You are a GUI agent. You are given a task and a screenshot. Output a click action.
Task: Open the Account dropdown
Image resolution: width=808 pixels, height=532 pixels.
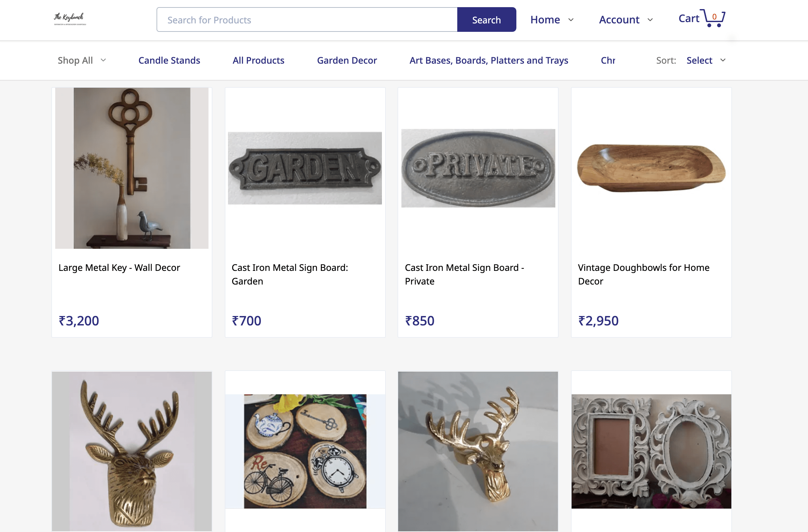pyautogui.click(x=625, y=20)
